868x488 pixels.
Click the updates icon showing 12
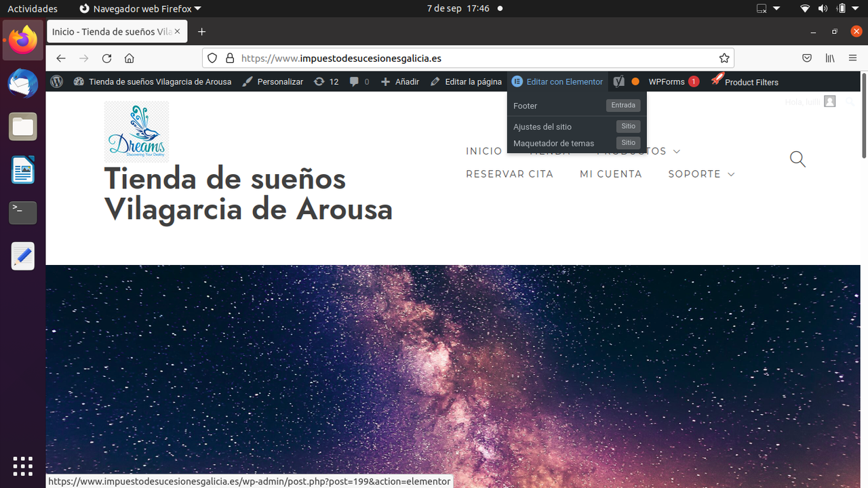(x=326, y=81)
